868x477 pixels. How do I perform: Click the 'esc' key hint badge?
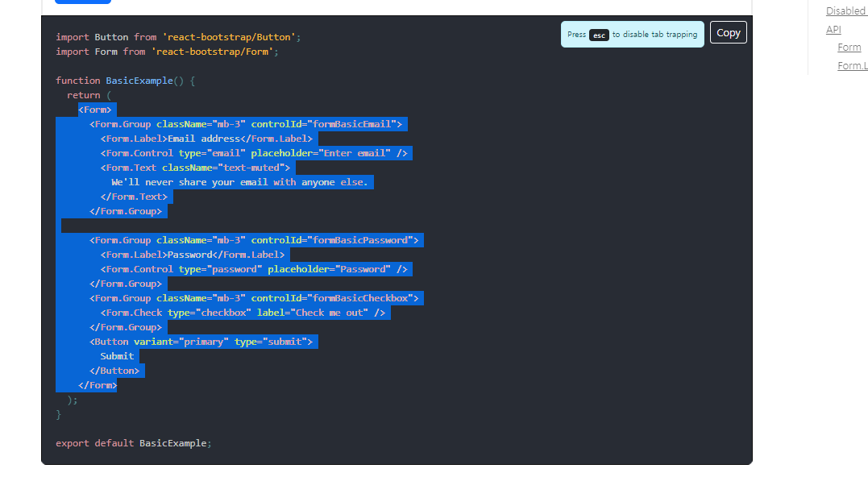pos(599,35)
